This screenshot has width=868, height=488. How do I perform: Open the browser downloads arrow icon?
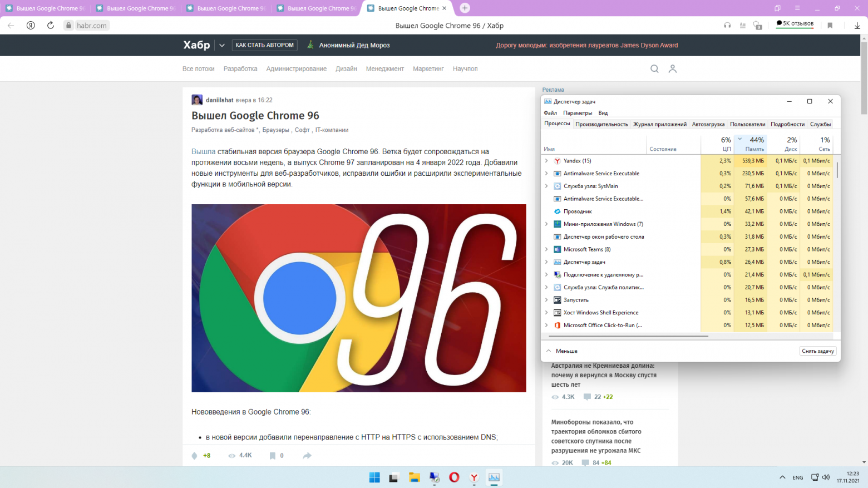[857, 26]
